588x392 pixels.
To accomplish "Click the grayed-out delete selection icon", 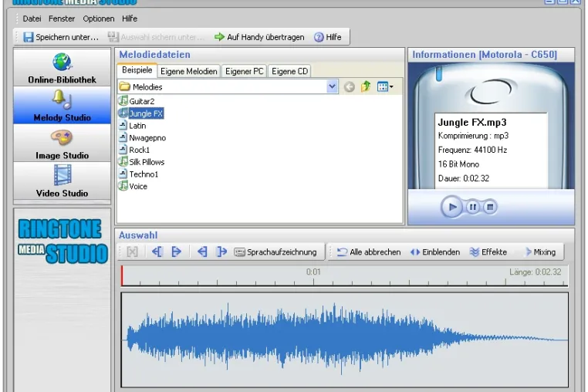I will pos(132,252).
